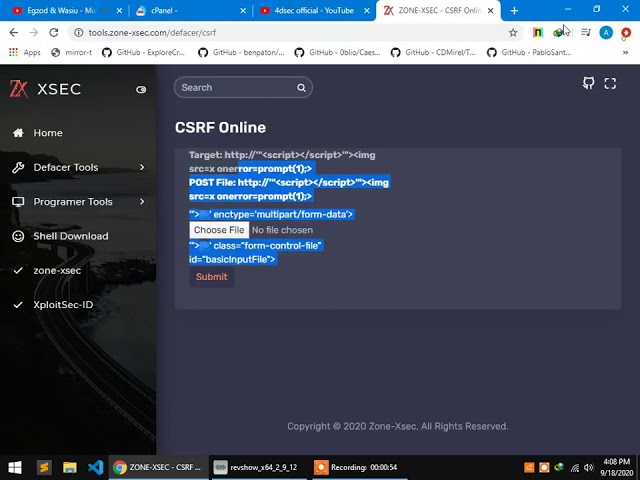The height and width of the screenshot is (480, 640).
Task: Open GitHub - 0blio/Caes... bookmark
Action: 338,52
